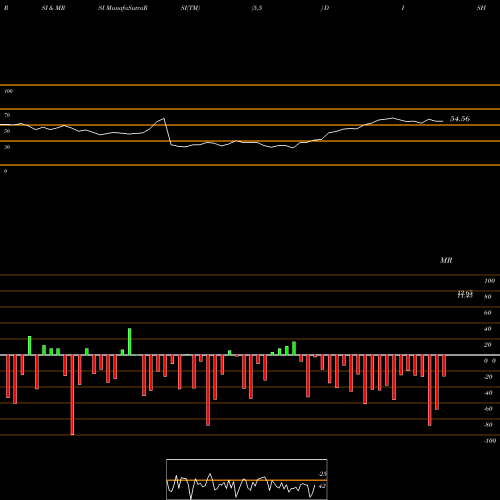Viewport: 500px width, 500px height.
Task: Click the 80 label on lower chart's right axis
Action: (488, 297)
